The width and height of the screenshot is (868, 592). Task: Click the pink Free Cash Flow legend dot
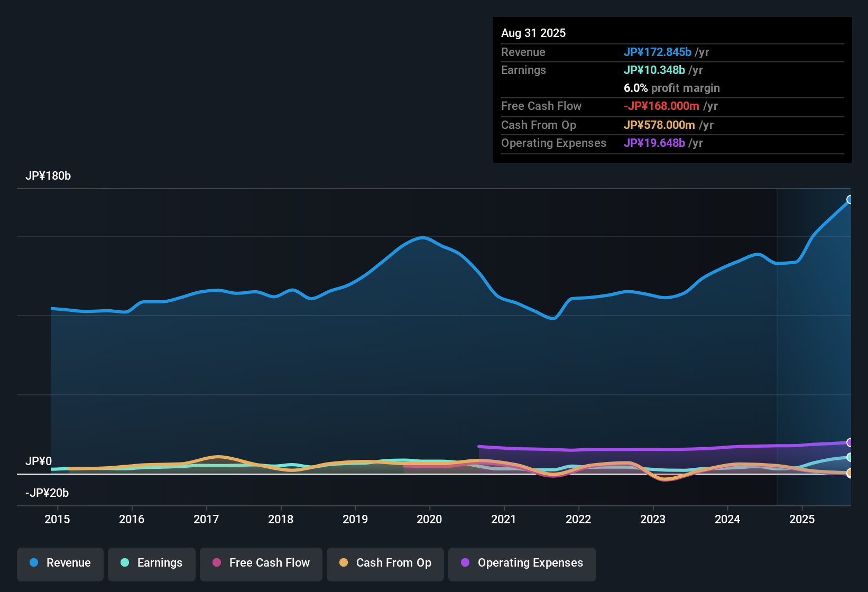pyautogui.click(x=216, y=563)
